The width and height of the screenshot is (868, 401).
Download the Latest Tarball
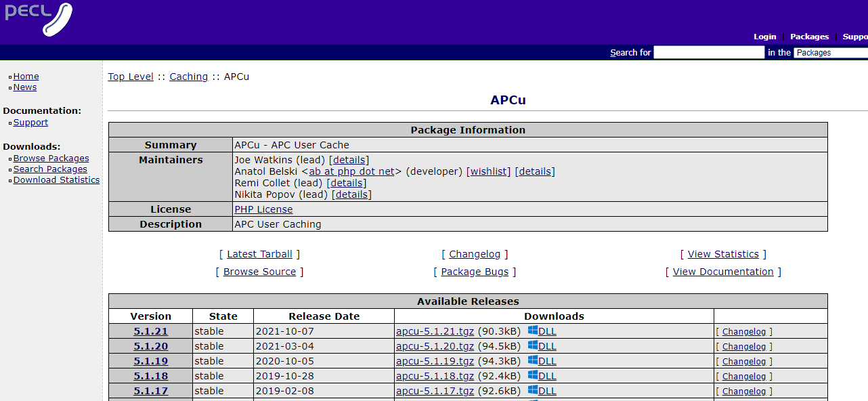coord(259,253)
